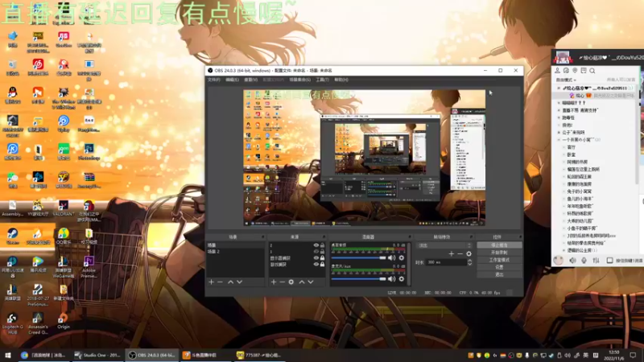Expand the 公子~来玩呀 channel
Image resolution: width=644 pixels, height=362 pixels.
(x=559, y=133)
